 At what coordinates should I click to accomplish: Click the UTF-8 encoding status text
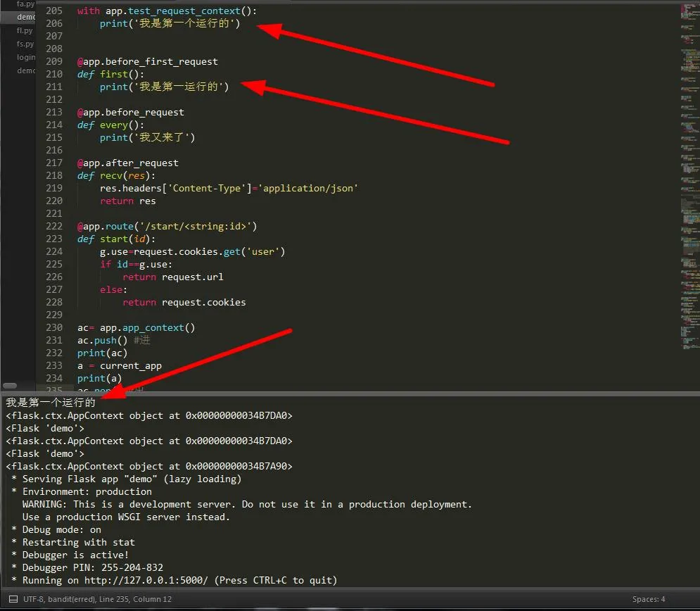pos(34,600)
